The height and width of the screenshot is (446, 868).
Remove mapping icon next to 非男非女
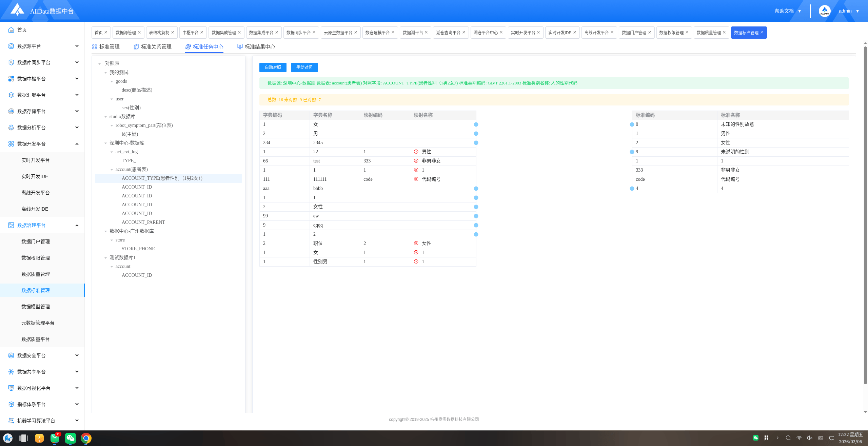(416, 161)
